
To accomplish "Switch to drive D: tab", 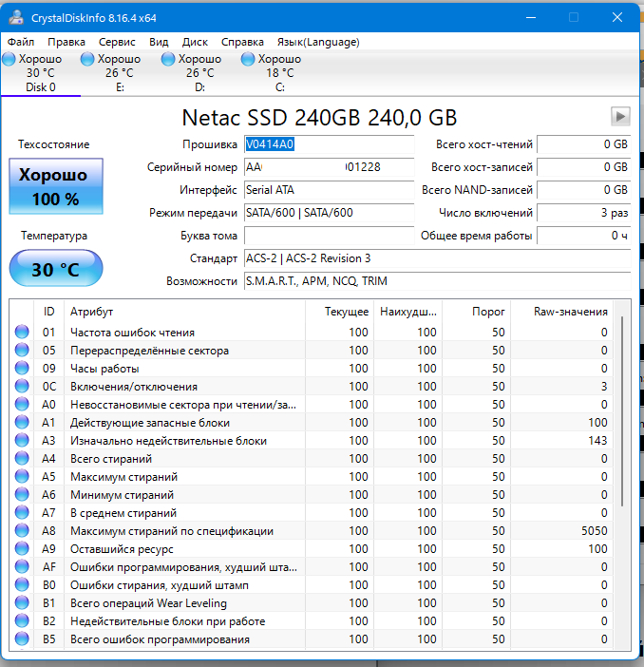I will 199,73.
